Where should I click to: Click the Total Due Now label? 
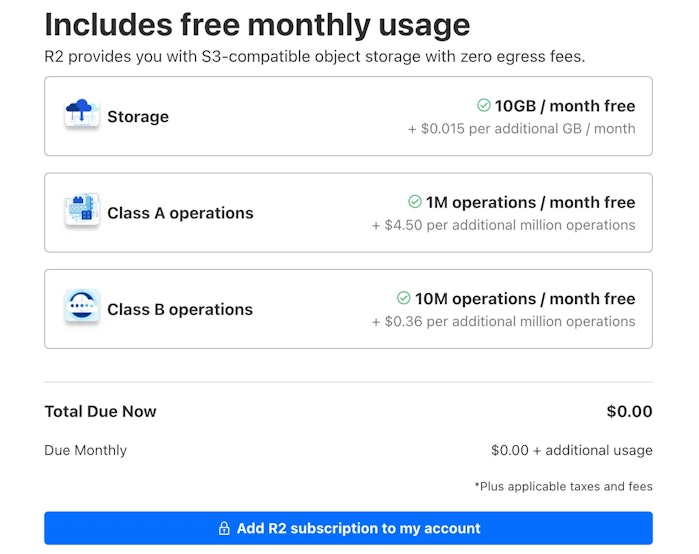point(100,411)
